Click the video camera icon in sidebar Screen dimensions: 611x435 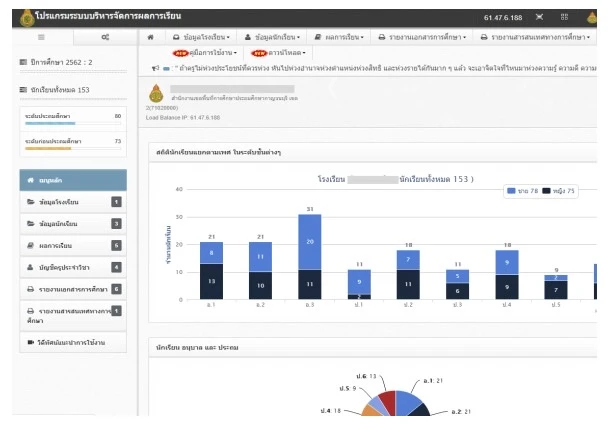tap(31, 342)
